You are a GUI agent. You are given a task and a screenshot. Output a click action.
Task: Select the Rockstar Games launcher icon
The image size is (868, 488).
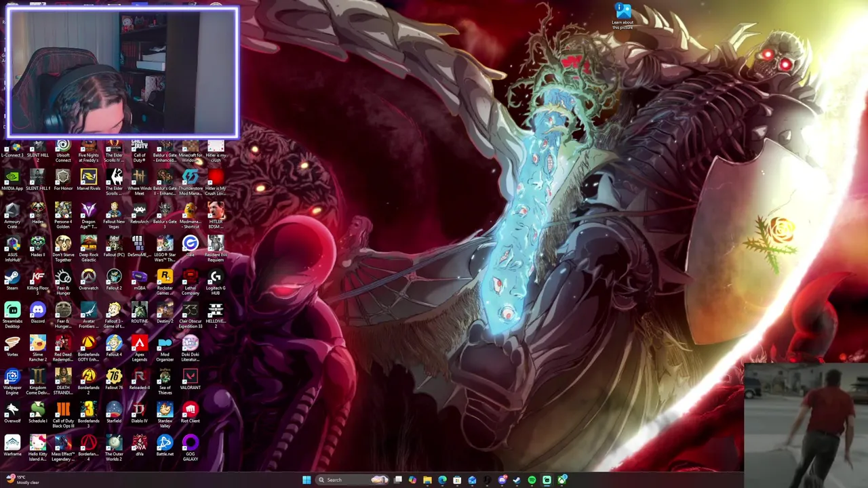[165, 283]
